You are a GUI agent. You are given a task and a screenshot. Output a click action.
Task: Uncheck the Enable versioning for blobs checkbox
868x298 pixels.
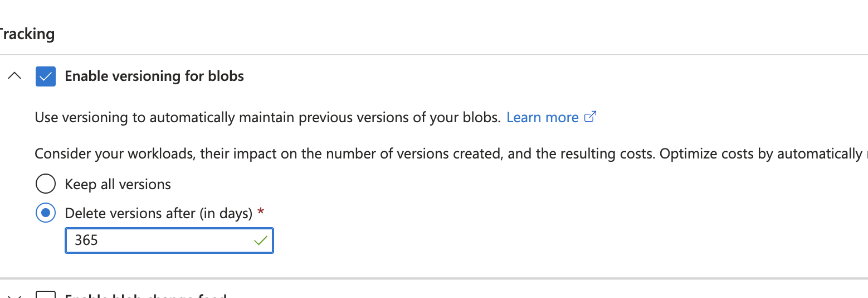tap(46, 76)
